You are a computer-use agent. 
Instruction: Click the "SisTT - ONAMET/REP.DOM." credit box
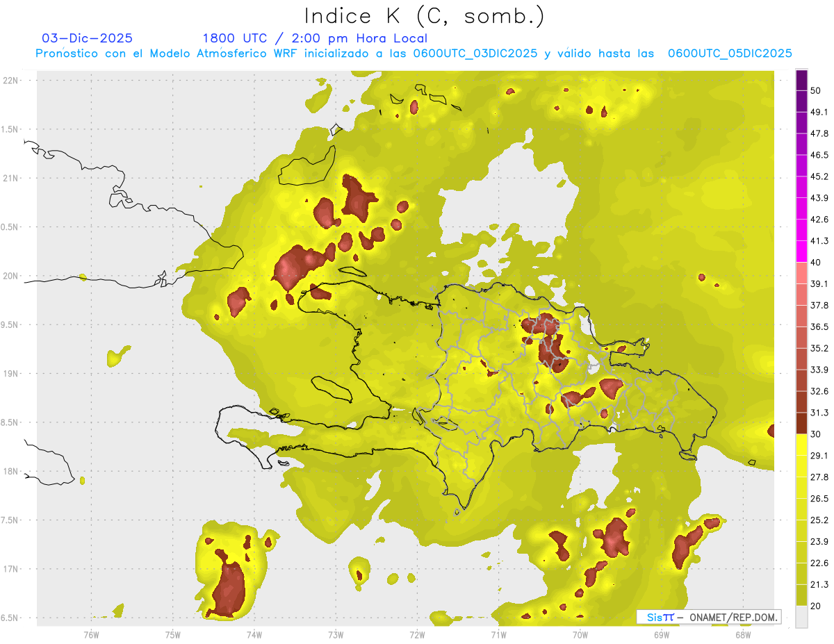(x=709, y=617)
